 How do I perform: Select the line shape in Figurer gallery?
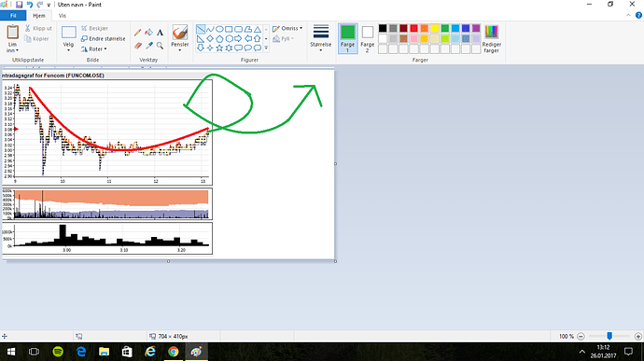[201, 29]
